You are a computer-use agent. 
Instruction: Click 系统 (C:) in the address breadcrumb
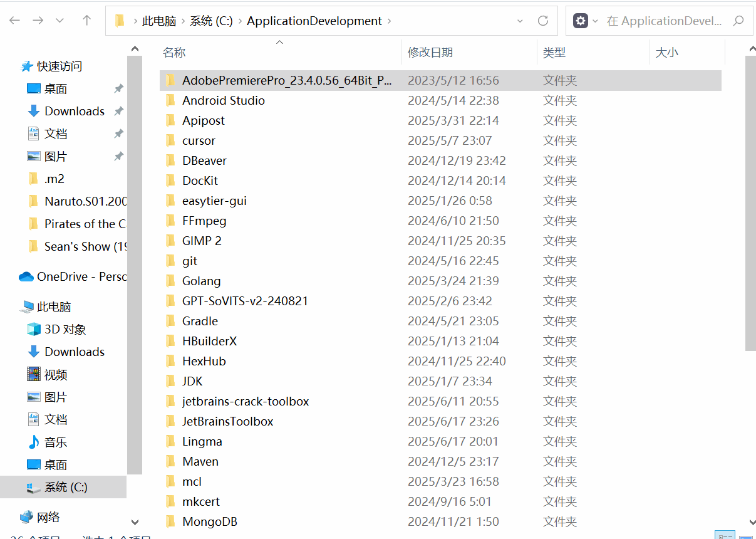point(211,21)
